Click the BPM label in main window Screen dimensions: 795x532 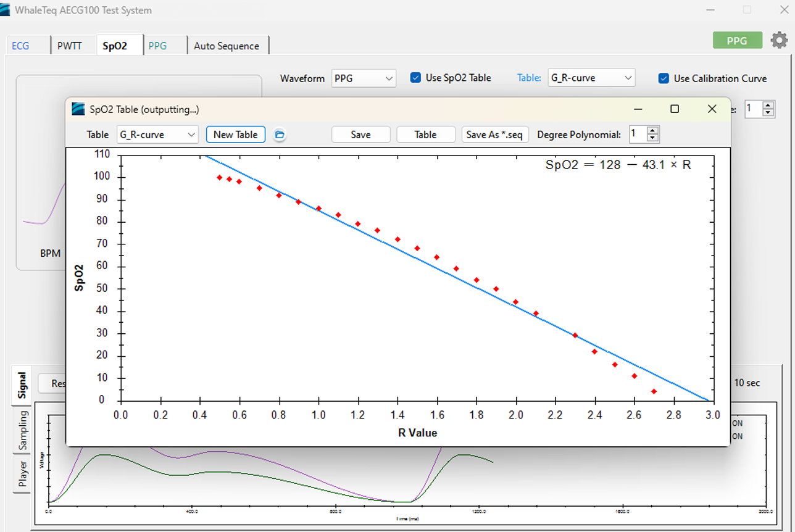pyautogui.click(x=50, y=254)
